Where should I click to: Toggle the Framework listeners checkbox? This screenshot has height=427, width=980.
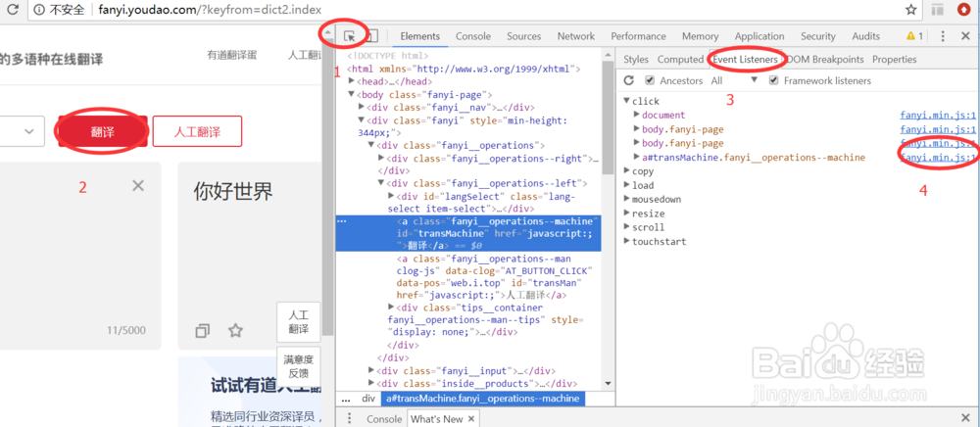tap(774, 80)
